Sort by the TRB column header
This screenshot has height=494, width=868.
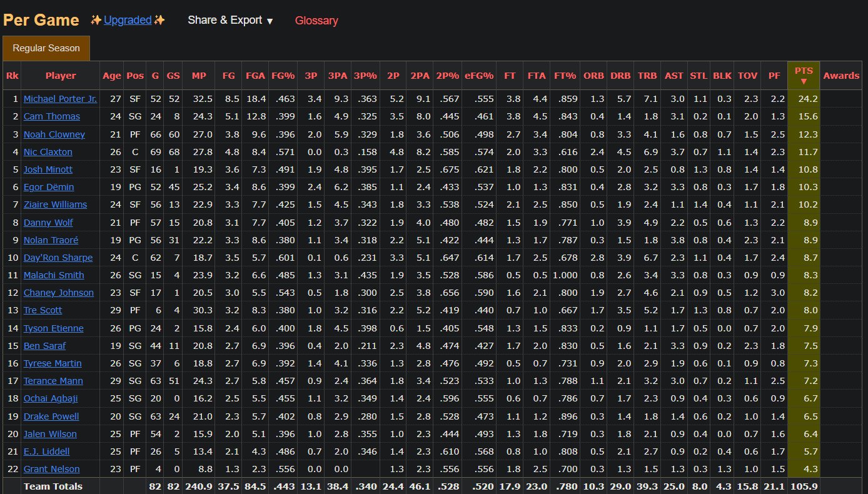[647, 76]
